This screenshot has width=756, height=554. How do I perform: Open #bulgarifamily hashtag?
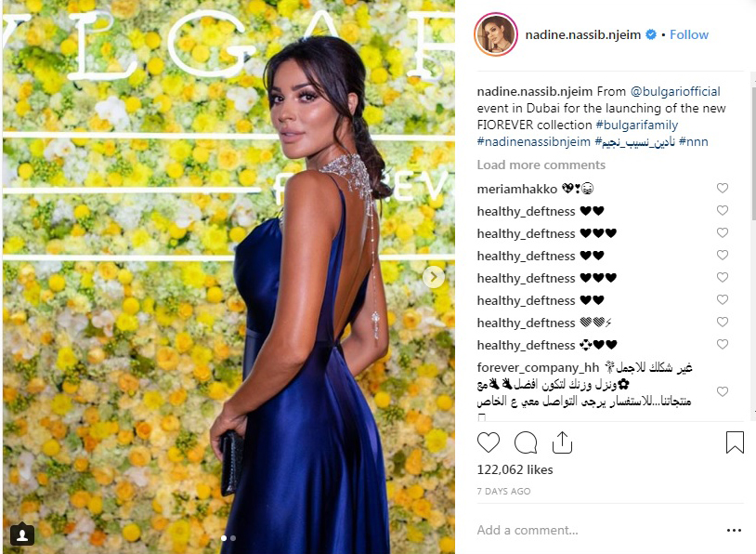tap(636, 125)
